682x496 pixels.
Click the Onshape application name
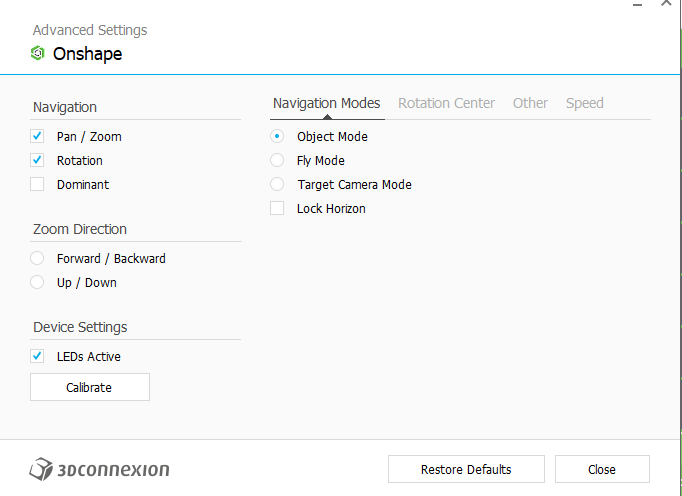87,54
